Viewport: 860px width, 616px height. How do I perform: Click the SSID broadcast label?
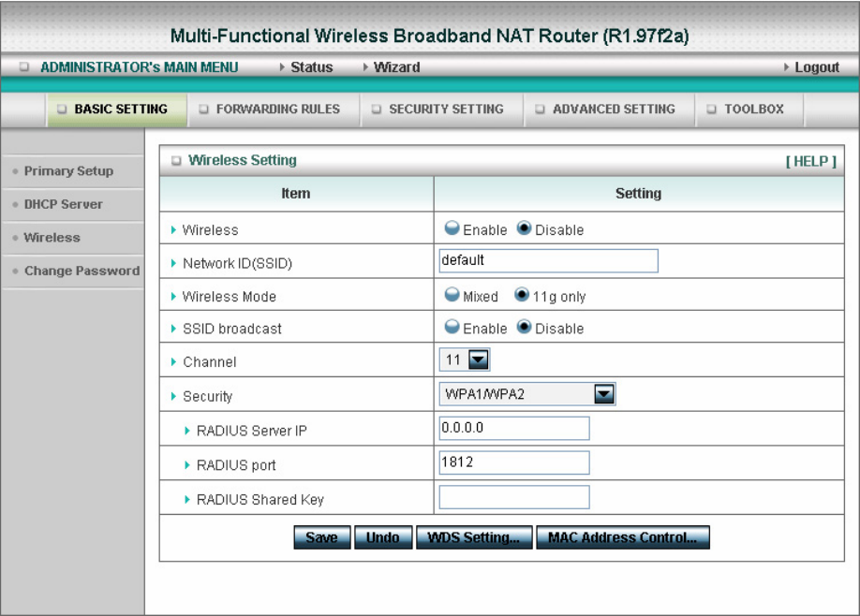232,329
